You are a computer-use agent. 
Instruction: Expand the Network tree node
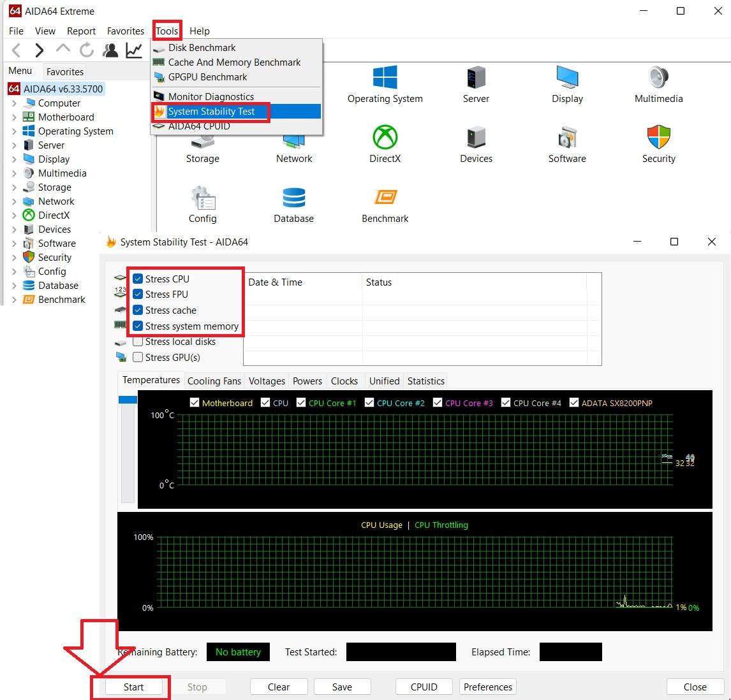coord(14,201)
